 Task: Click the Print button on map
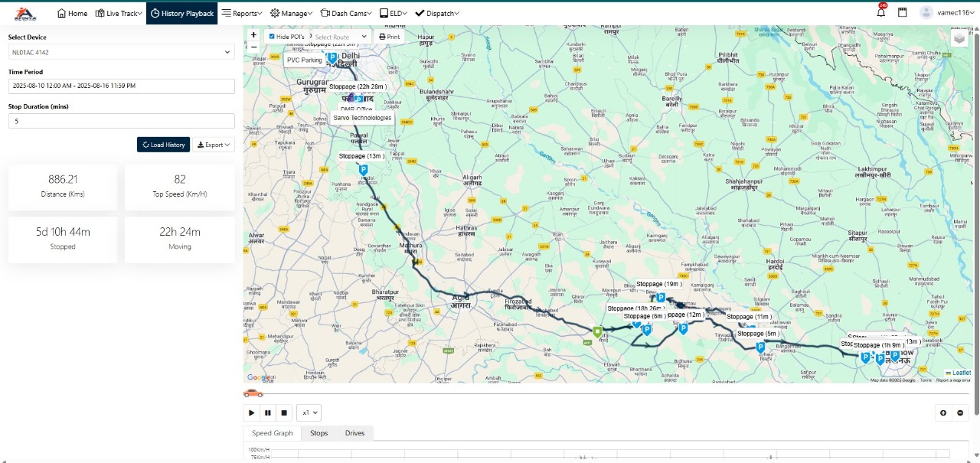tap(389, 37)
